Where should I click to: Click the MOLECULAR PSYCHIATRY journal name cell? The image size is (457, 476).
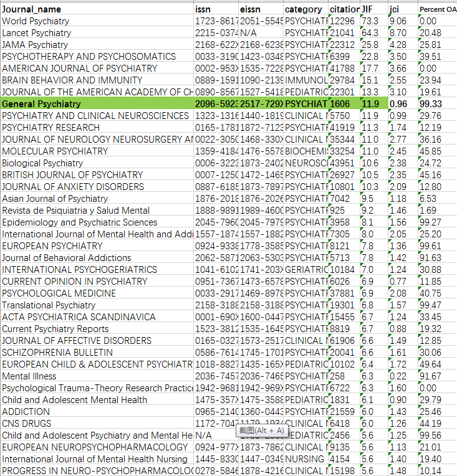point(97,151)
